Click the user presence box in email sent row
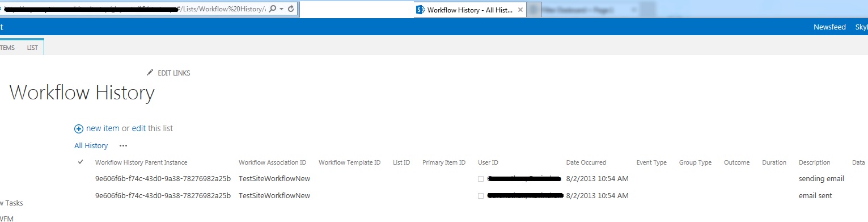The height and width of the screenshot is (222, 868). [x=481, y=196]
